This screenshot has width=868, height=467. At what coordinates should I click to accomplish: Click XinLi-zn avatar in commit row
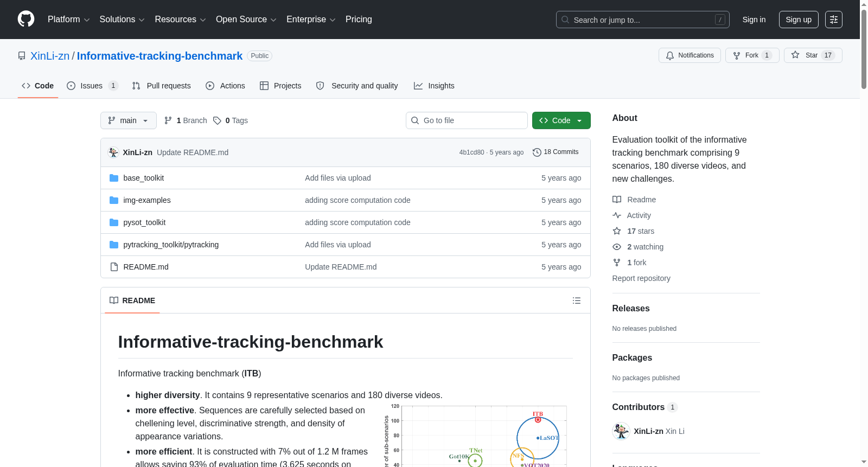click(113, 152)
